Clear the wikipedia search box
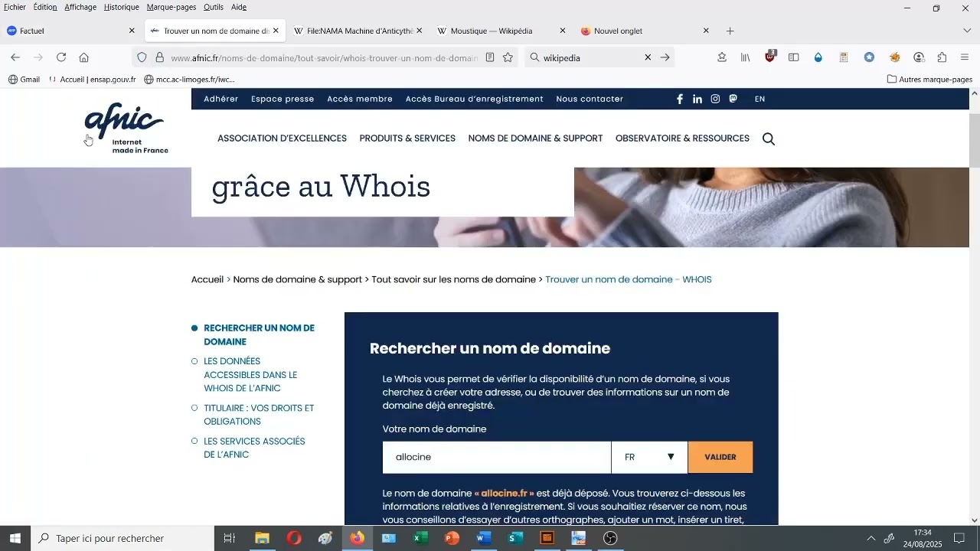 click(648, 57)
